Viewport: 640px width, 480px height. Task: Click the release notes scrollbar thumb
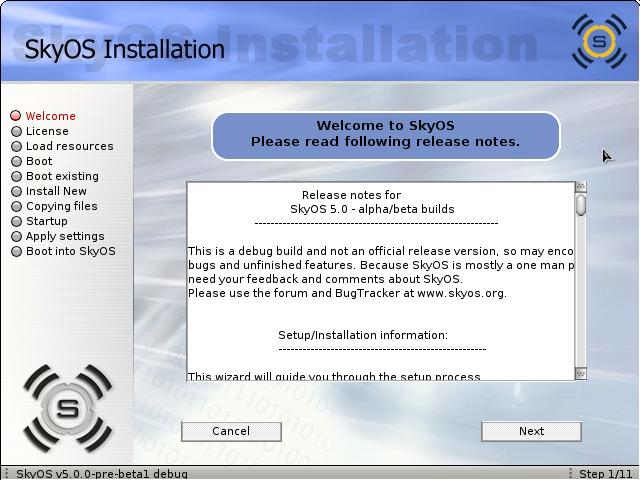click(x=580, y=205)
